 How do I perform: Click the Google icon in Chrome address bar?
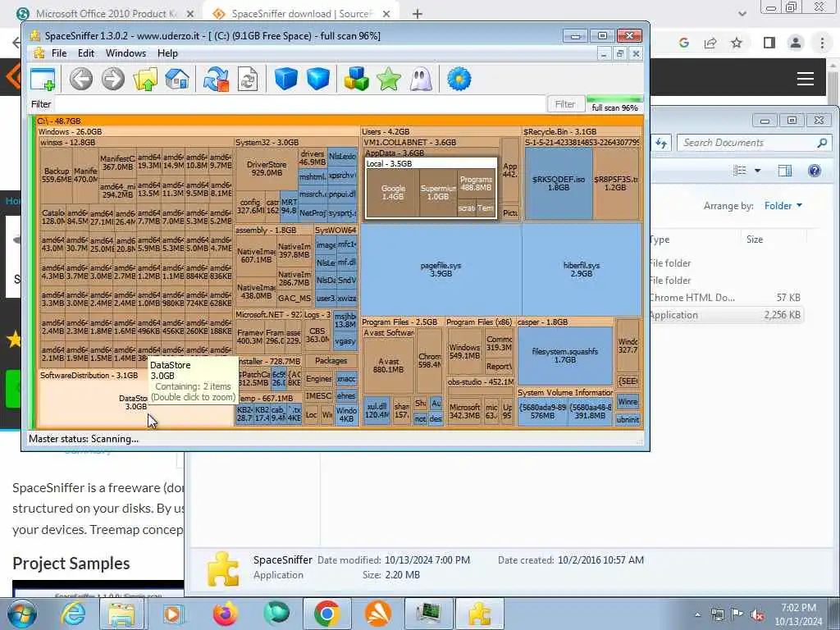[683, 43]
